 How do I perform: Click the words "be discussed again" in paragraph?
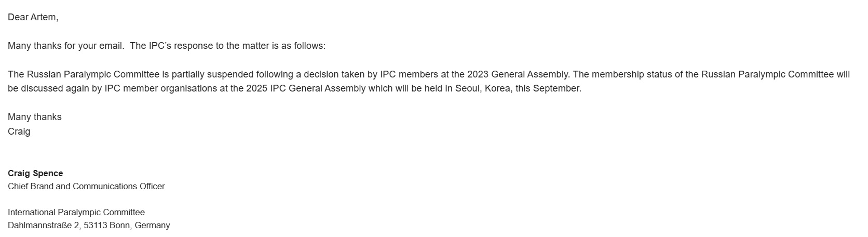tap(43, 88)
